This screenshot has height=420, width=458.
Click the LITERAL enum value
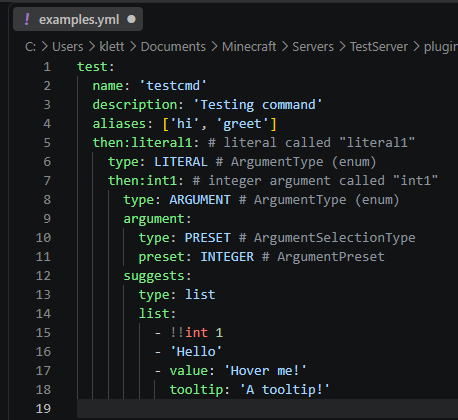click(x=181, y=162)
